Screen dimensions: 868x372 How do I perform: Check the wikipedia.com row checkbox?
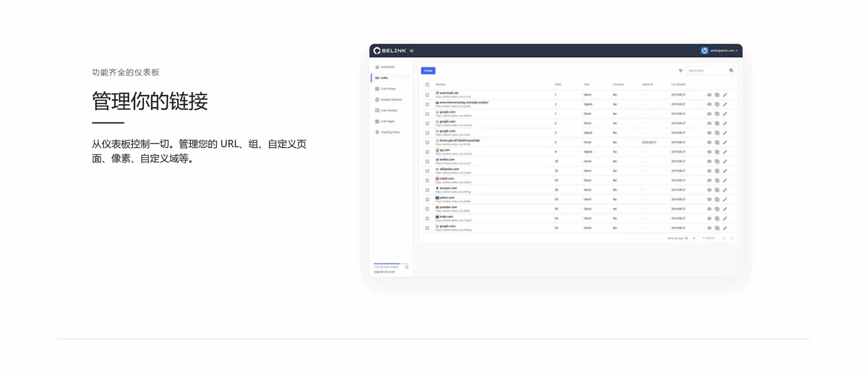coord(427,171)
